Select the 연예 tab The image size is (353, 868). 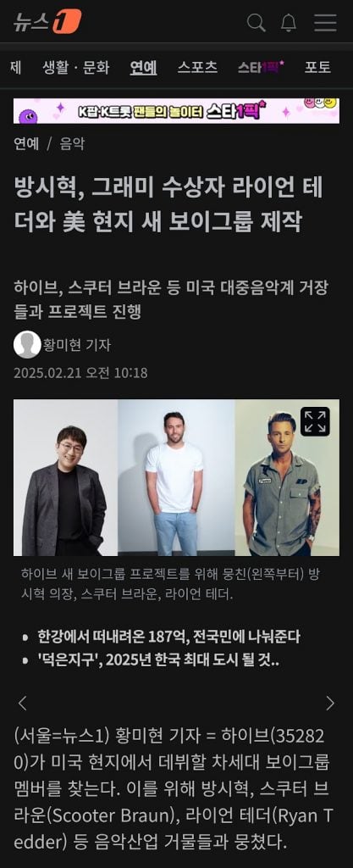click(x=144, y=68)
